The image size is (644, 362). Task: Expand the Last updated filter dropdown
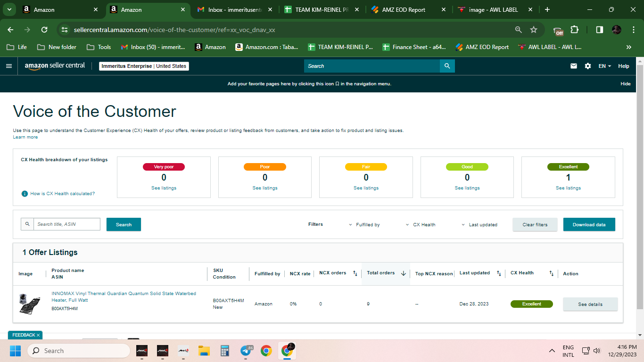[479, 225]
